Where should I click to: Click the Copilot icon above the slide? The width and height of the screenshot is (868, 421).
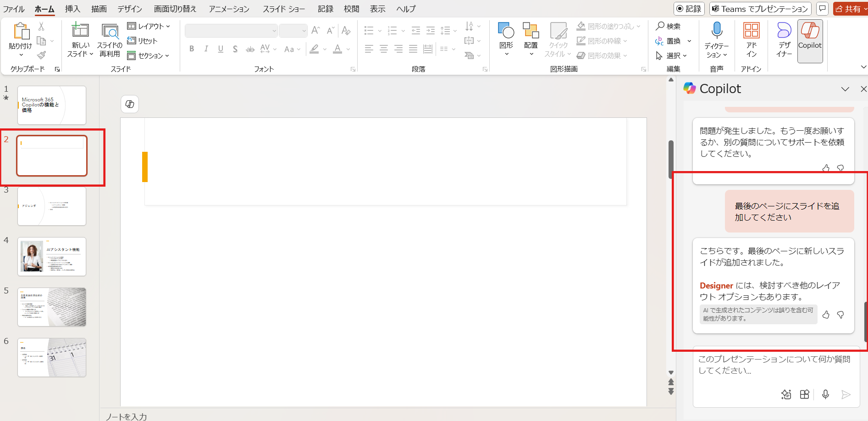(x=130, y=104)
